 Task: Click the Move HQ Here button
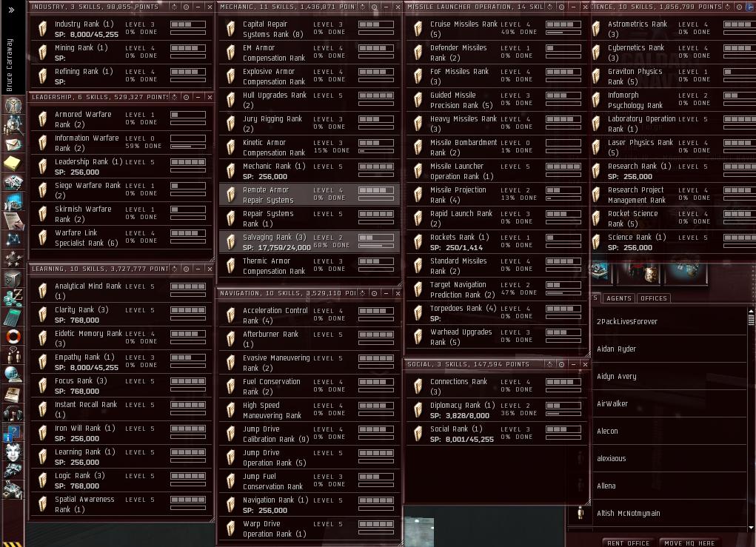coord(689,543)
